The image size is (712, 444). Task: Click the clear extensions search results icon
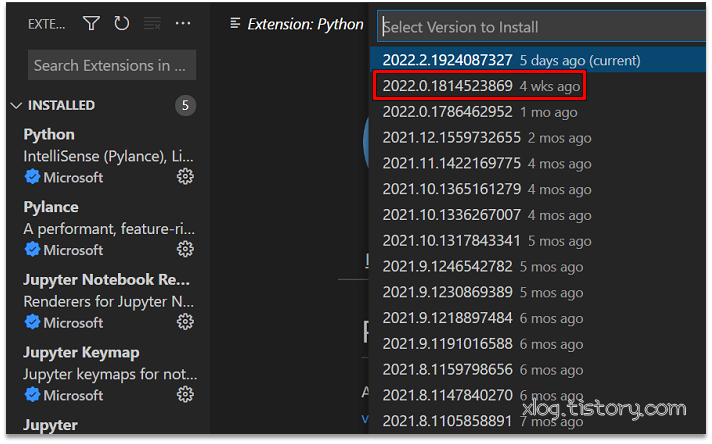(x=152, y=23)
